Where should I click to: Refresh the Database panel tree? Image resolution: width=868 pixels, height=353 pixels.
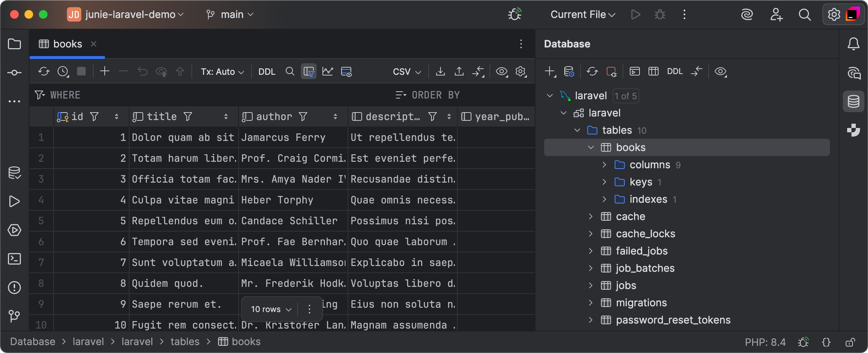592,72
